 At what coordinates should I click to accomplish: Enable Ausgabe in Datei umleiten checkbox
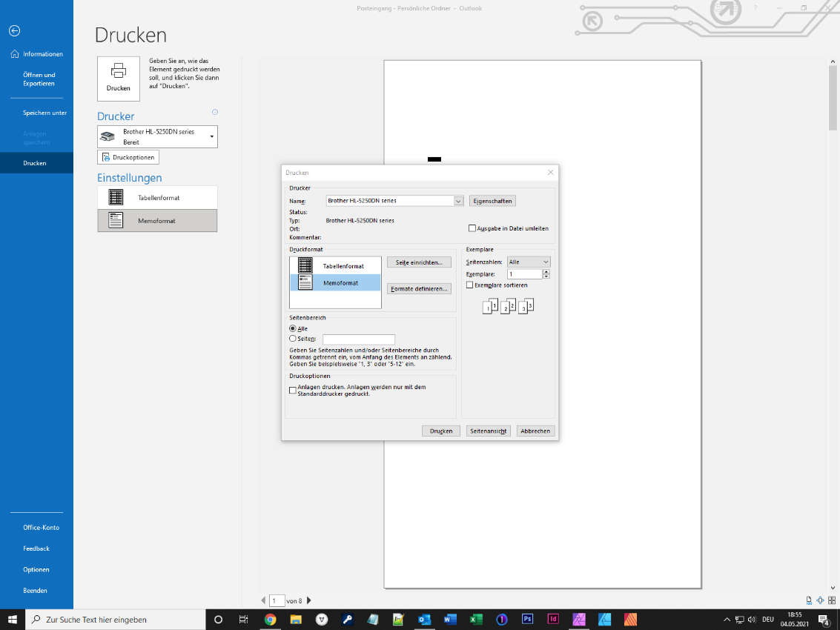[472, 228]
